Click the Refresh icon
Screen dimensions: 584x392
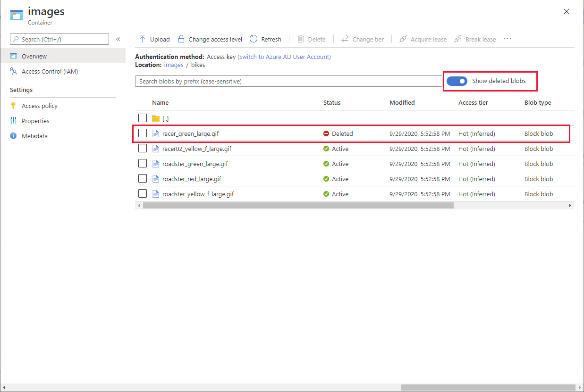point(254,39)
